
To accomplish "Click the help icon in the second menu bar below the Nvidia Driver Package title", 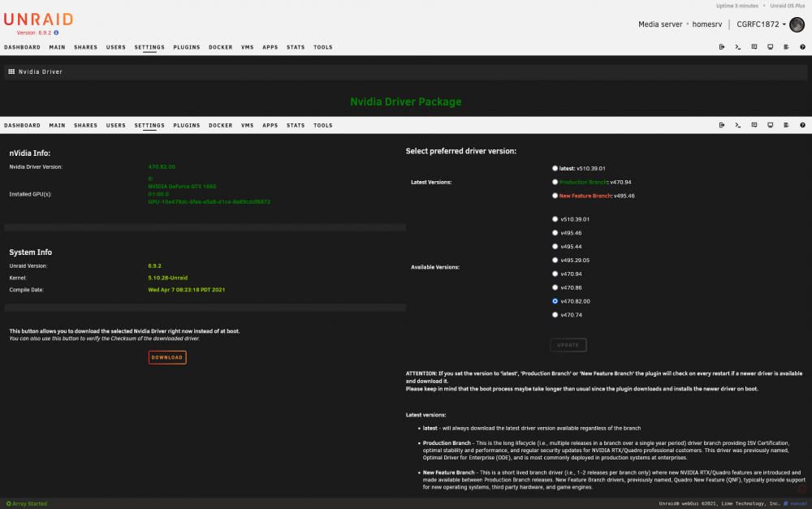I will pos(802,125).
